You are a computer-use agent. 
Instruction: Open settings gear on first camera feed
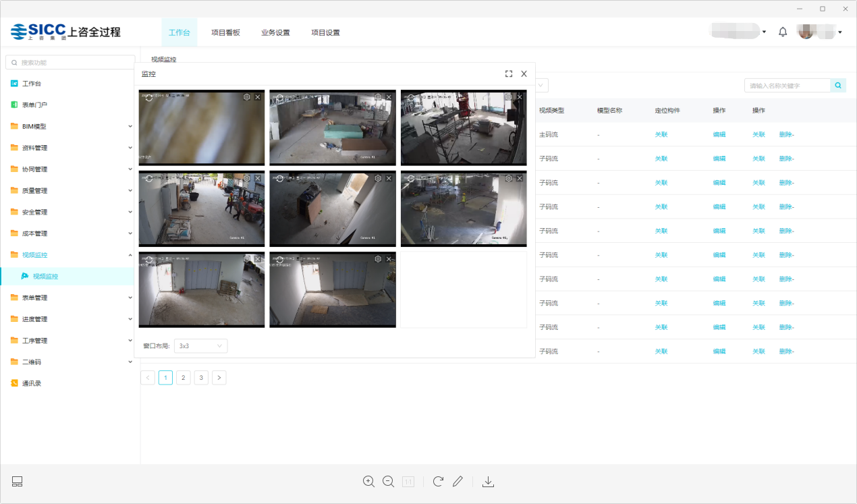point(247,97)
